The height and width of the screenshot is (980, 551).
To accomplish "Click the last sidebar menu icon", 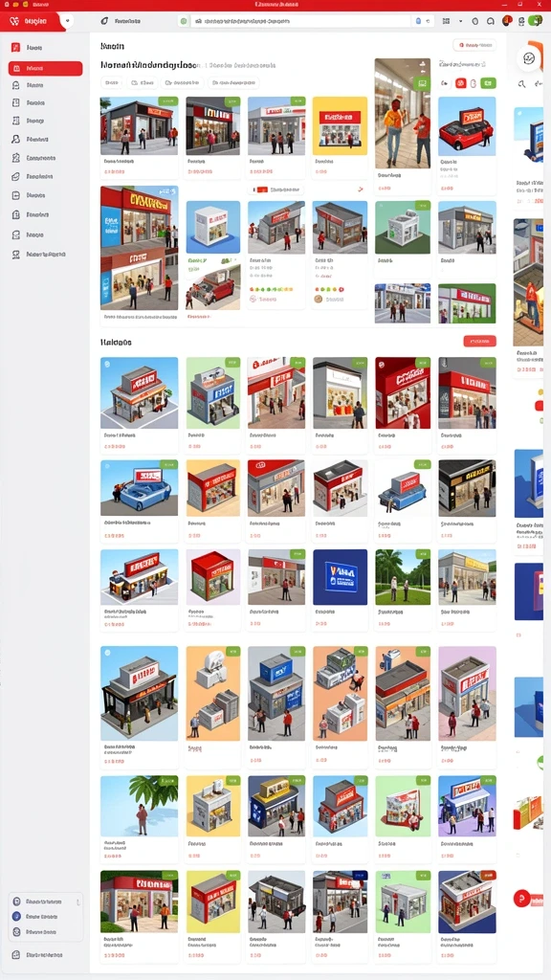I will click(15, 255).
